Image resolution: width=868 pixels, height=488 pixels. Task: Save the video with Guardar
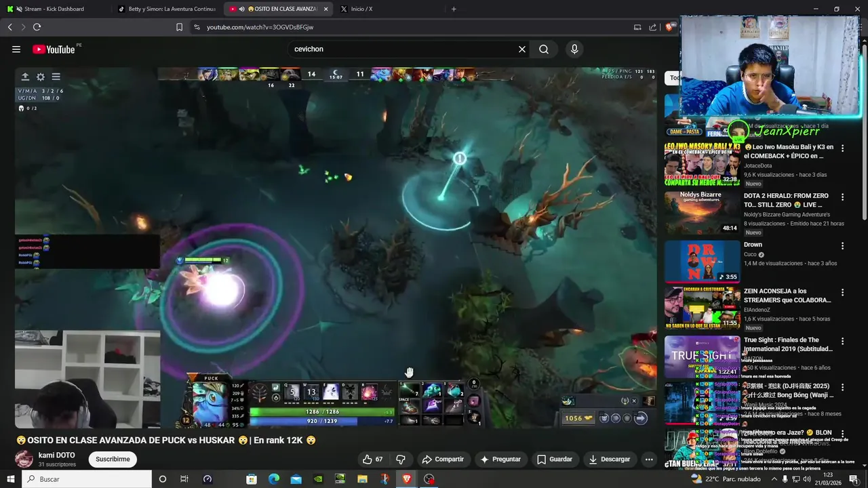(555, 459)
